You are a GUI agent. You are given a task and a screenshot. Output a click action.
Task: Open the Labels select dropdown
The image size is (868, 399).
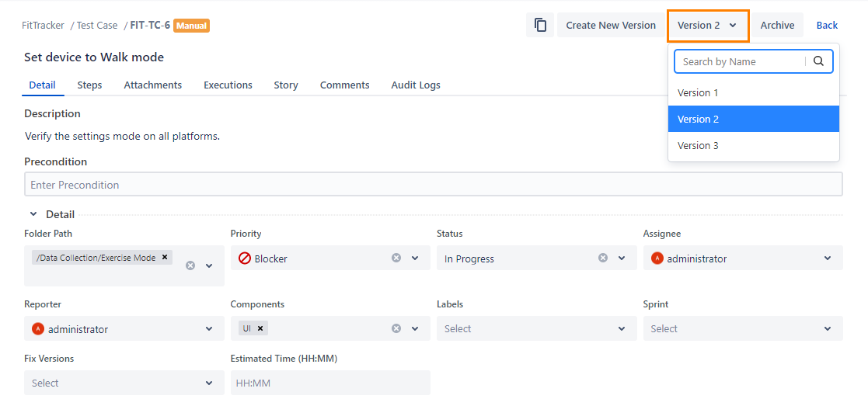click(621, 328)
